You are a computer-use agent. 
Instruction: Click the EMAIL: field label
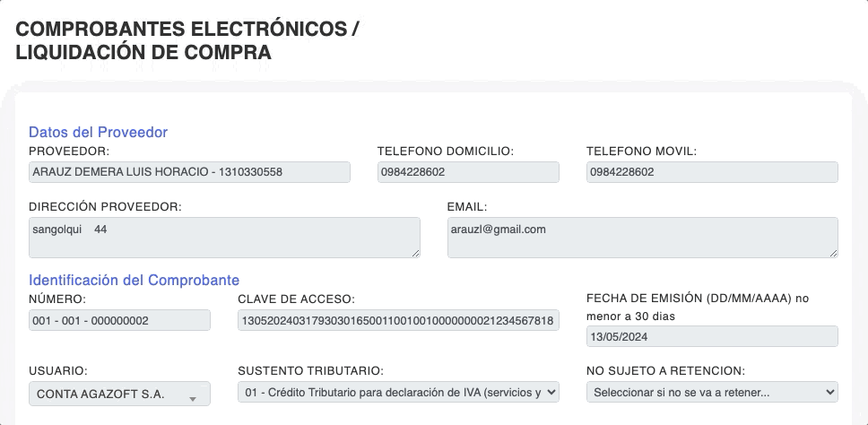point(467,206)
